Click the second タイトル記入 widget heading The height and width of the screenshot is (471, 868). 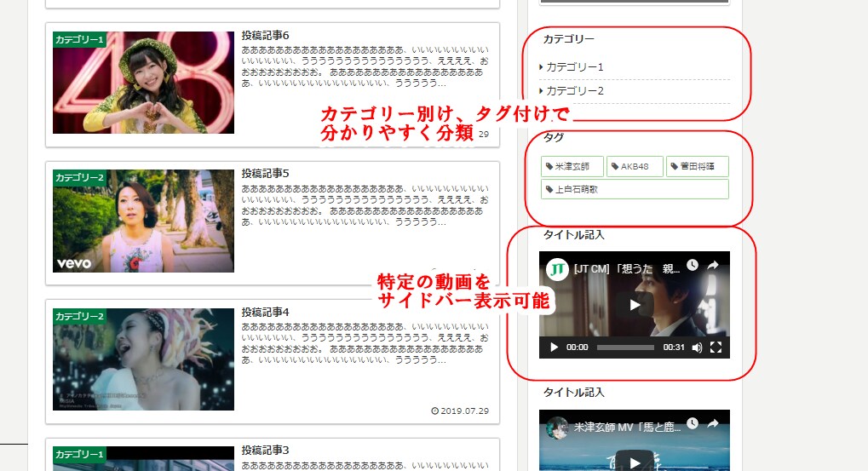(x=573, y=393)
